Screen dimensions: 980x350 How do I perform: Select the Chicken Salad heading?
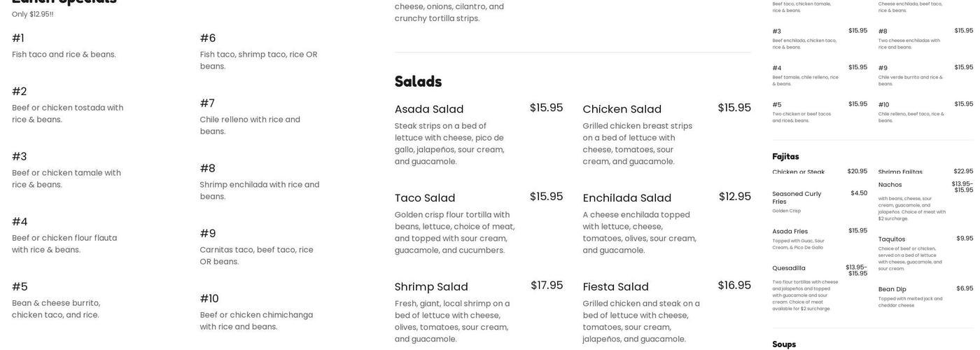click(x=622, y=109)
